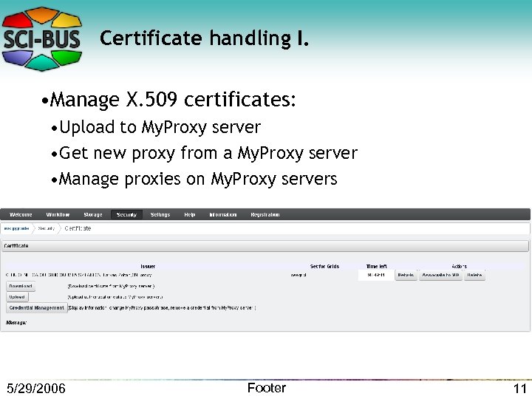532x399 pixels.
Task: Open the Registration menu item
Action: [x=265, y=214]
